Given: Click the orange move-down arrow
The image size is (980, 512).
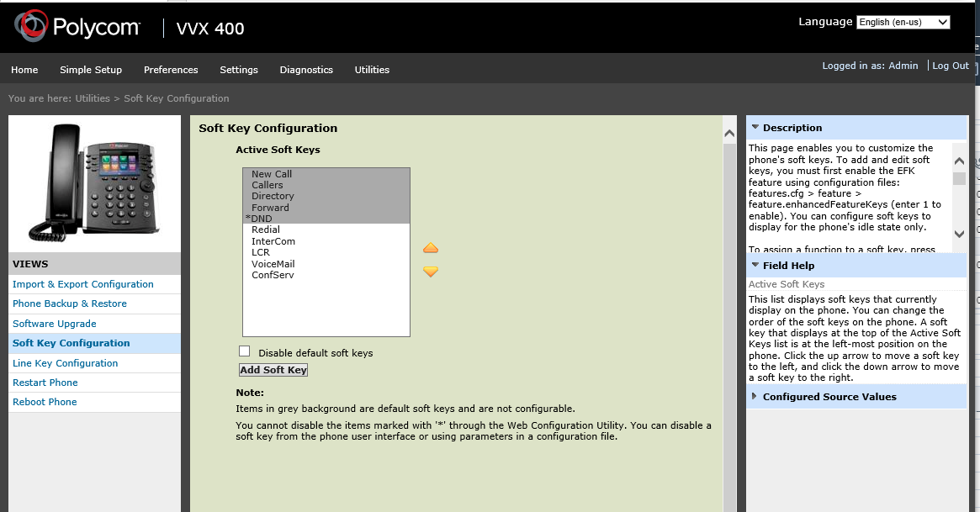Looking at the screenshot, I should click(431, 272).
